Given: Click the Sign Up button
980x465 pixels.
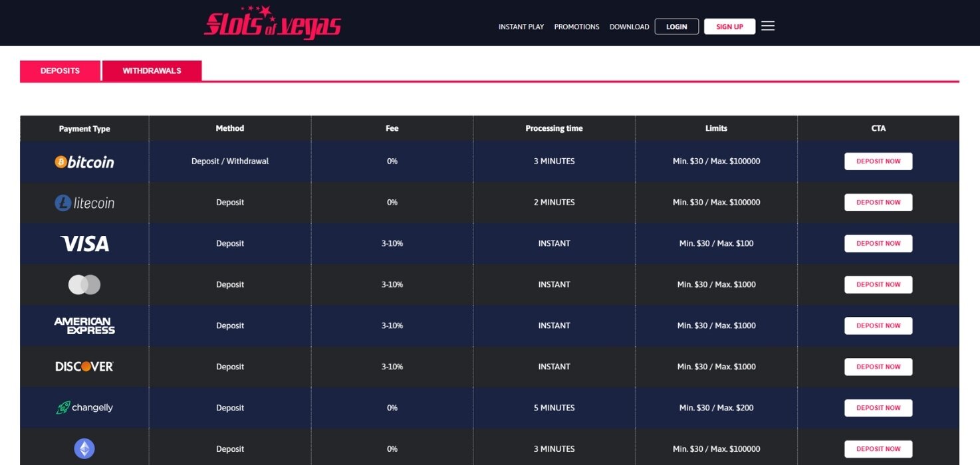Looking at the screenshot, I should (x=729, y=27).
